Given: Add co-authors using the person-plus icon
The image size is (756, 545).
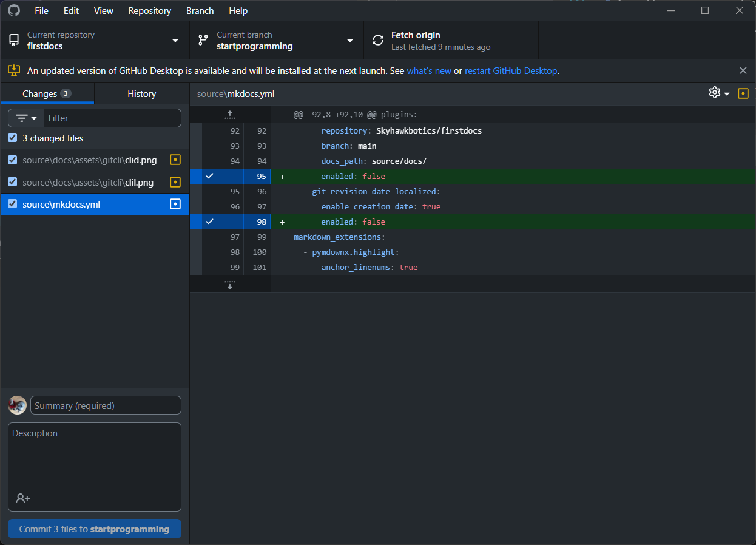Looking at the screenshot, I should click(22, 498).
